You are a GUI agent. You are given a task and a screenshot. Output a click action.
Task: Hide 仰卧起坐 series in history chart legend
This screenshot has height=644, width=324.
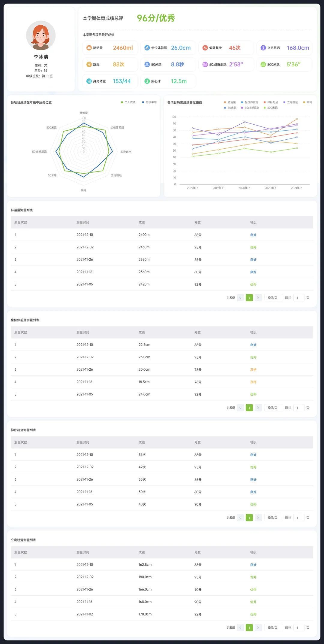coord(271,102)
